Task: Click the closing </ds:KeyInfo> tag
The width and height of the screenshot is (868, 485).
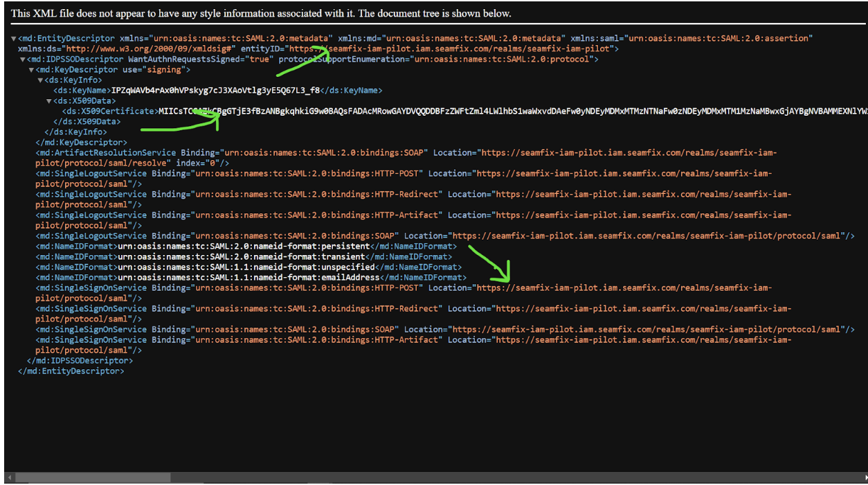Action: pyautogui.click(x=75, y=132)
